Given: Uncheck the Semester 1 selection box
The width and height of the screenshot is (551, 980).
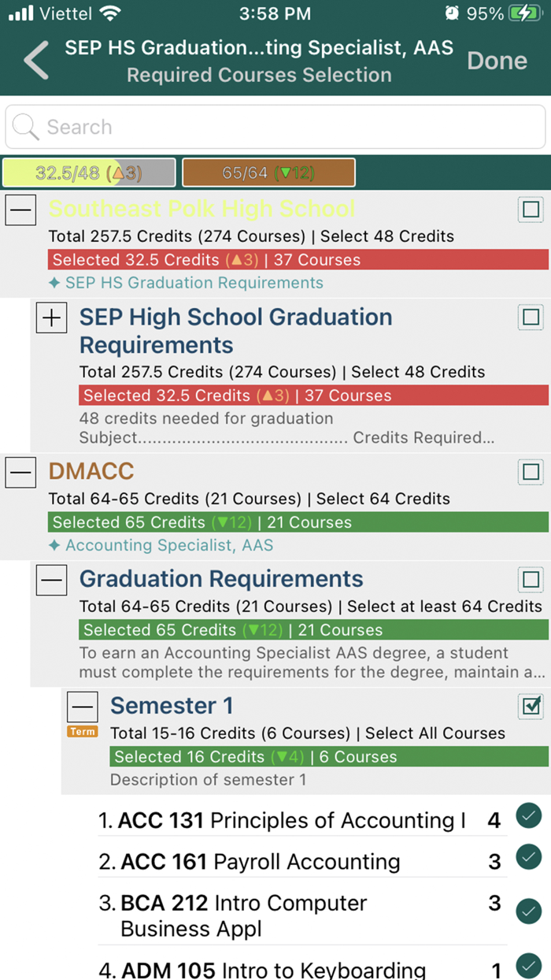Looking at the screenshot, I should tap(530, 707).
